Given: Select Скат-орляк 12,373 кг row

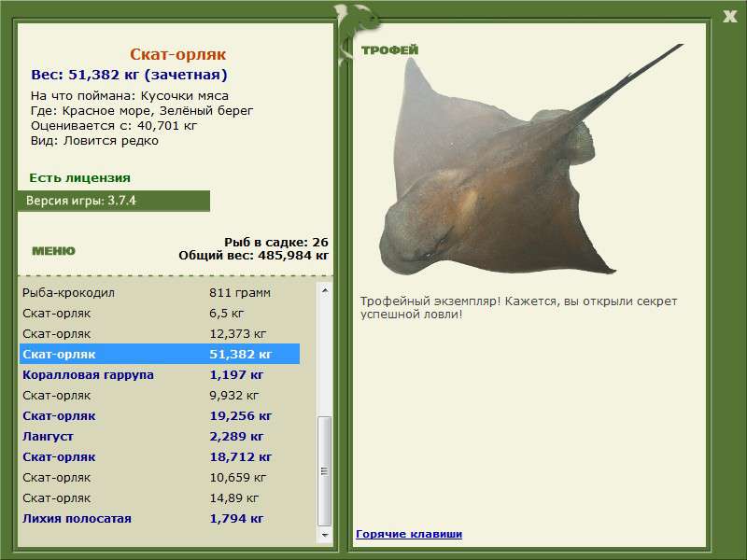Looking at the screenshot, I should [160, 334].
